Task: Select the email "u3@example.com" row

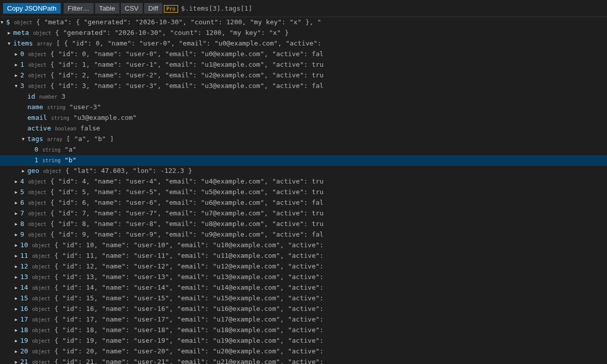Action: 303,118
